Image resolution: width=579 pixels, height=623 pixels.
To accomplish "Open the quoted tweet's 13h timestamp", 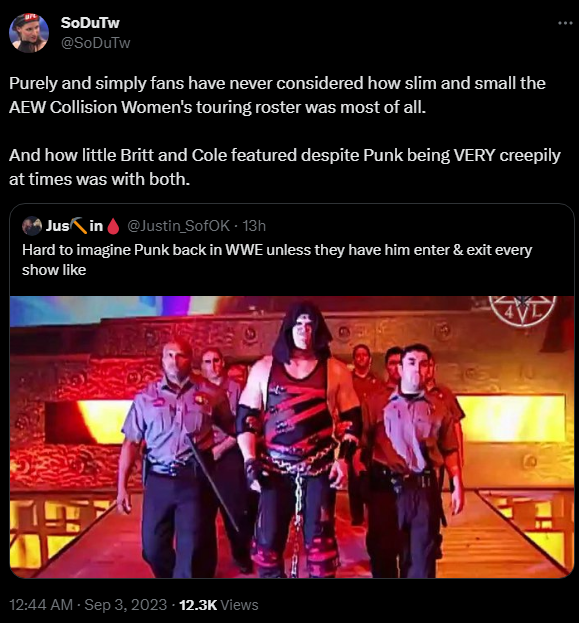I will (254, 226).
